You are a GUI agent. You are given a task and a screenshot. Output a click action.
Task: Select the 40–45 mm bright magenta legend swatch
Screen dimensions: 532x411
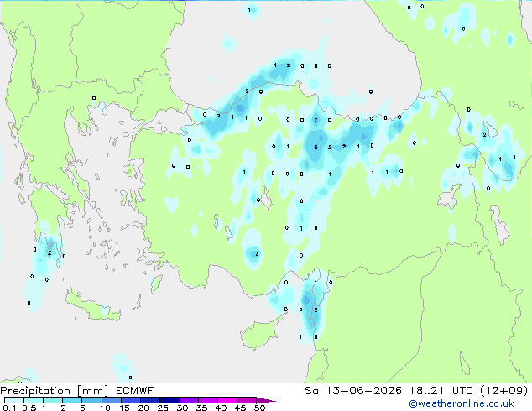click(227, 400)
